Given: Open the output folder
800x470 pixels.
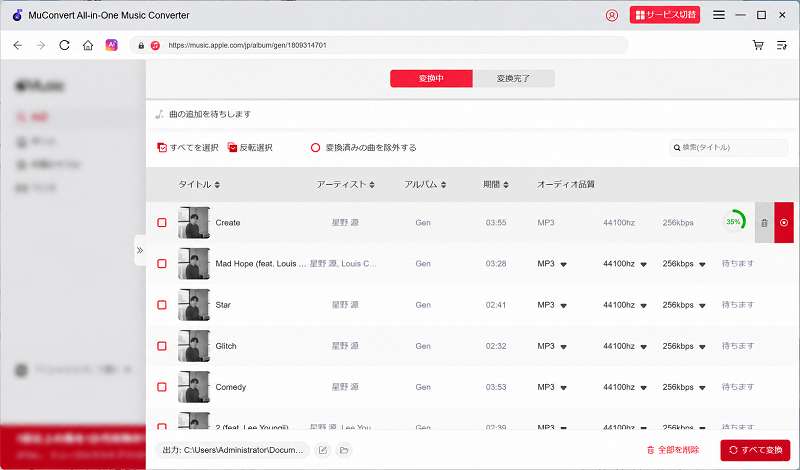Looking at the screenshot, I should point(344,450).
